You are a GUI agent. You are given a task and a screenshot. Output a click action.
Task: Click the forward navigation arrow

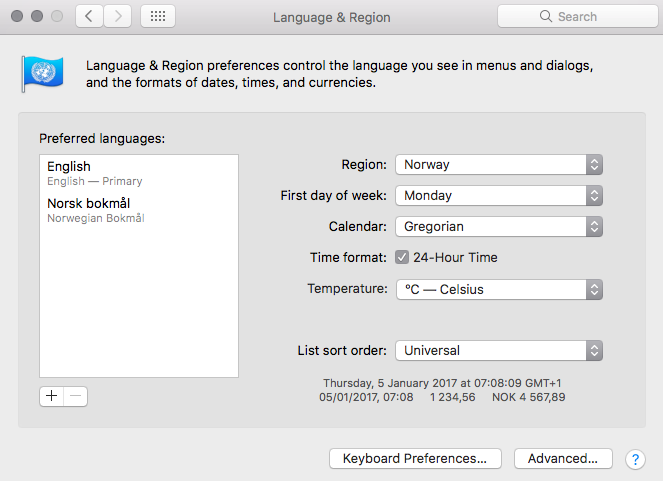coord(118,17)
